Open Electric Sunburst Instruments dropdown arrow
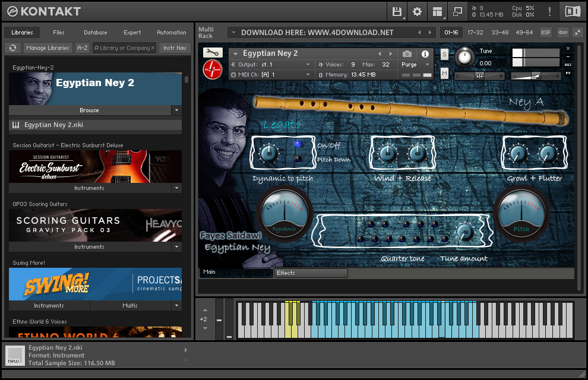588x380 pixels. [x=176, y=188]
